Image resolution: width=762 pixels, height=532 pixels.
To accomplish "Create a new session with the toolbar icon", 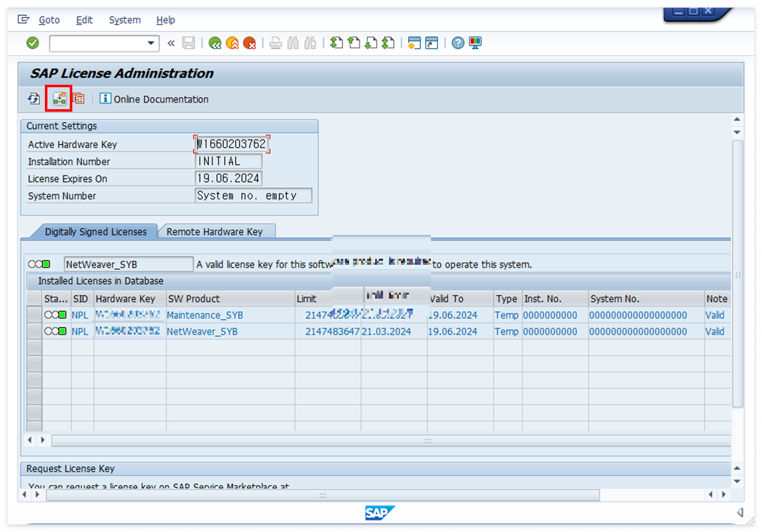I will coord(414,43).
